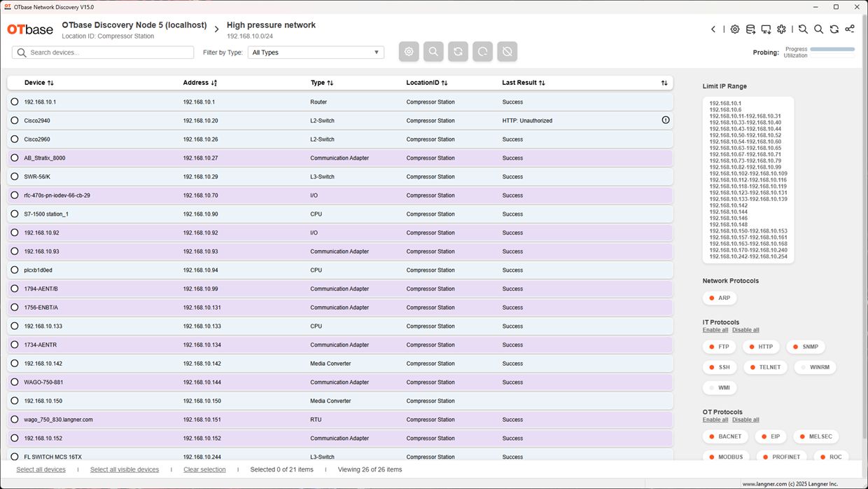Toggle the BACNET protocol chip
This screenshot has width=868, height=489.
coord(725,436)
